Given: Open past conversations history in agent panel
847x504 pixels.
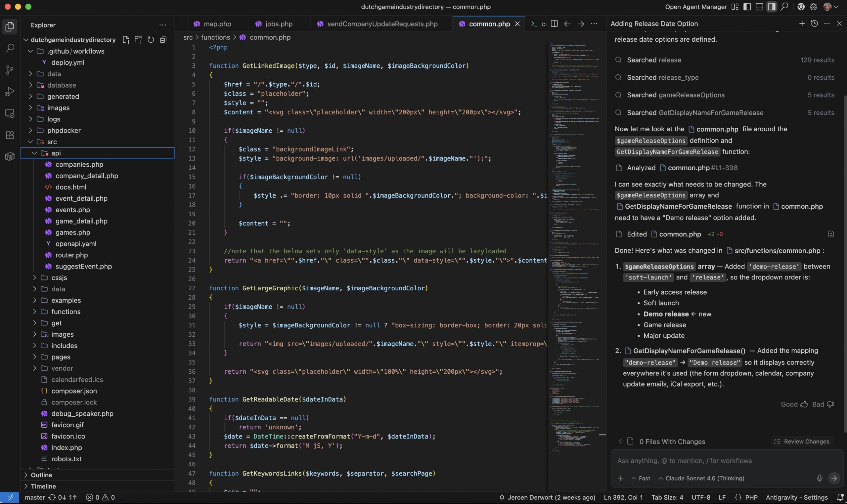Looking at the screenshot, I should pos(814,23).
